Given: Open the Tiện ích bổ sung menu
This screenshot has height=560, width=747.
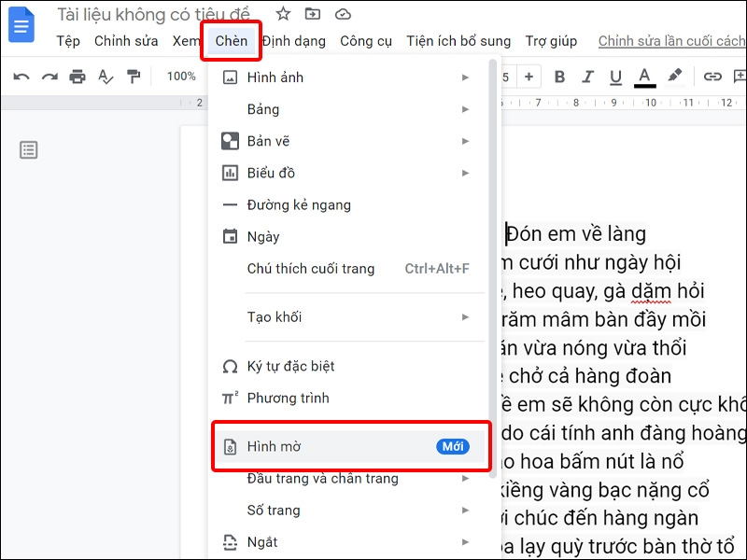Looking at the screenshot, I should [458, 41].
